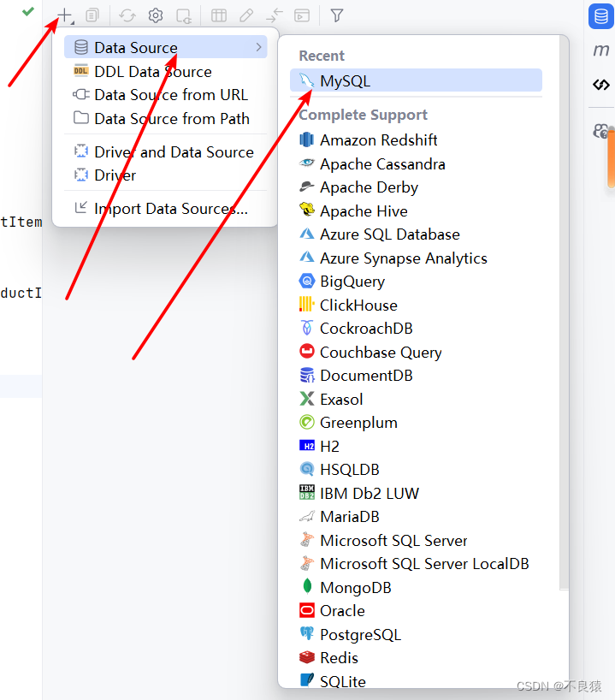Screen dimensions: 615x700
Task: Select Greenplum
Action: [x=416, y=423]
